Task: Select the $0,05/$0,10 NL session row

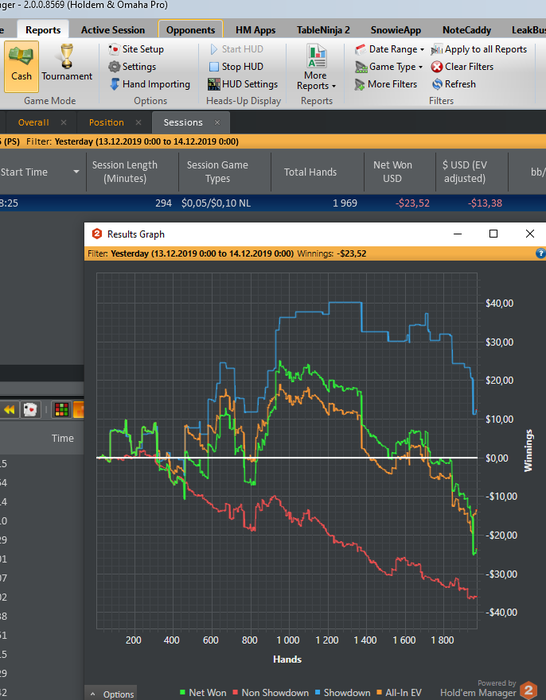Action: [x=273, y=203]
